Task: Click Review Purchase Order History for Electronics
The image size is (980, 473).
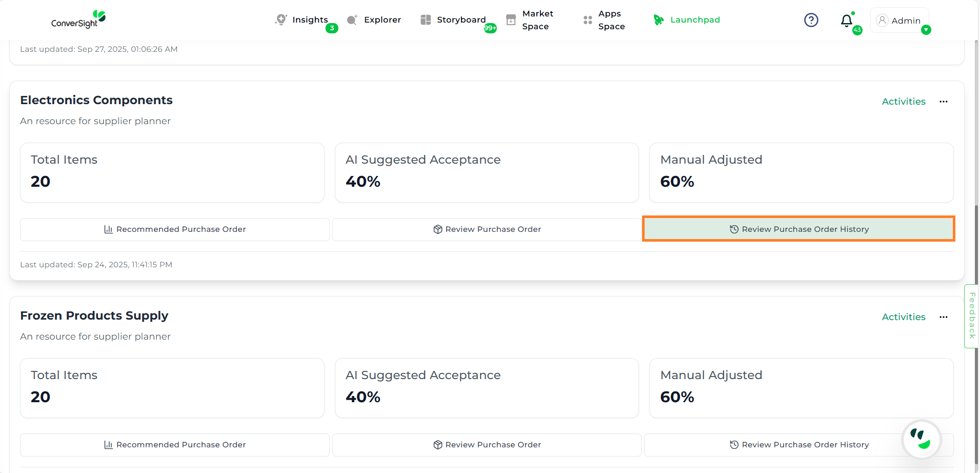Action: [798, 229]
